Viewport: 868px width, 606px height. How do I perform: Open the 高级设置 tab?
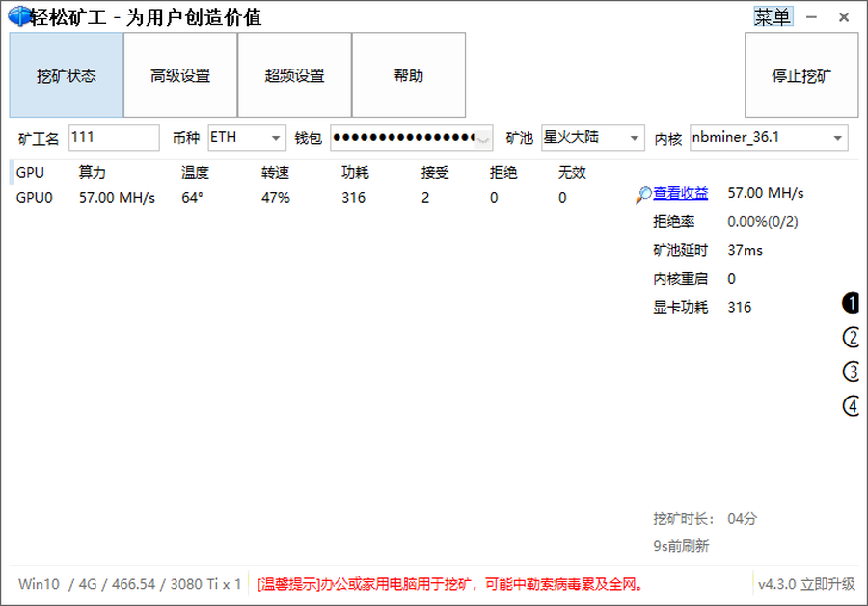180,75
